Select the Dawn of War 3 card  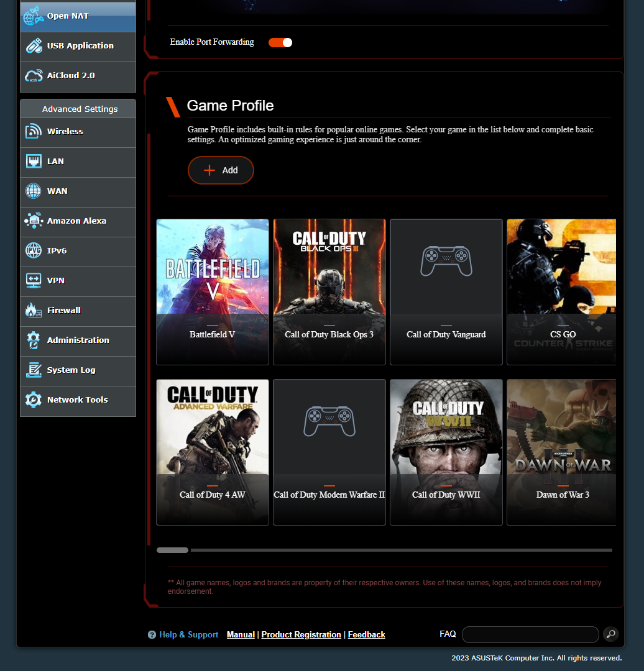point(561,452)
